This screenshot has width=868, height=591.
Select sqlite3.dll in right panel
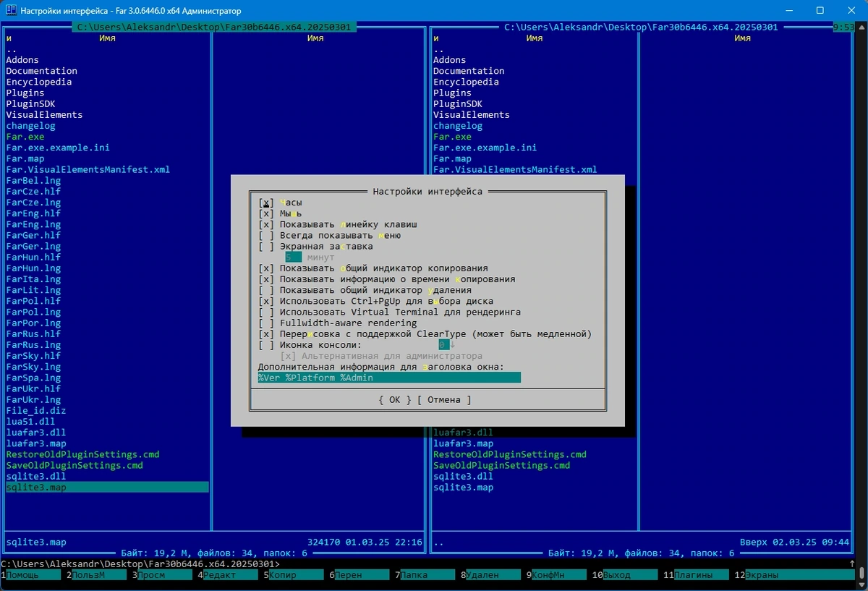coord(463,476)
